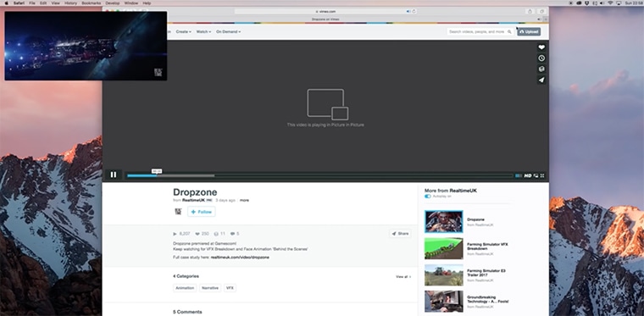The width and height of the screenshot is (644, 316).
Task: Open Farming Simulator E3 Trailer 2017 thumbnail
Action: click(x=443, y=275)
